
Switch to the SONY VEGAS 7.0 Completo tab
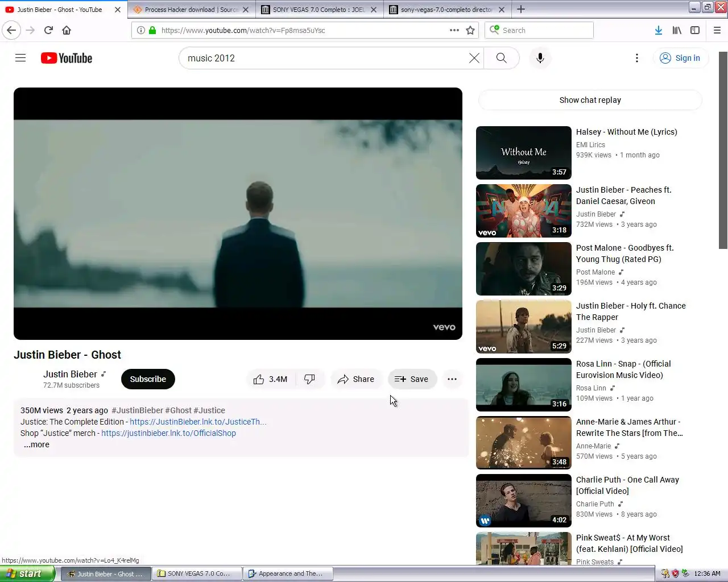pyautogui.click(x=318, y=10)
